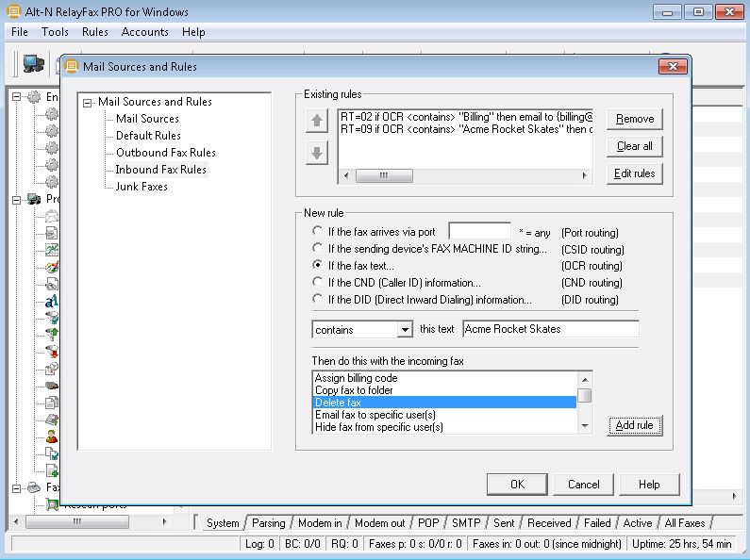
Task: Click the Add rule button
Action: 634,425
